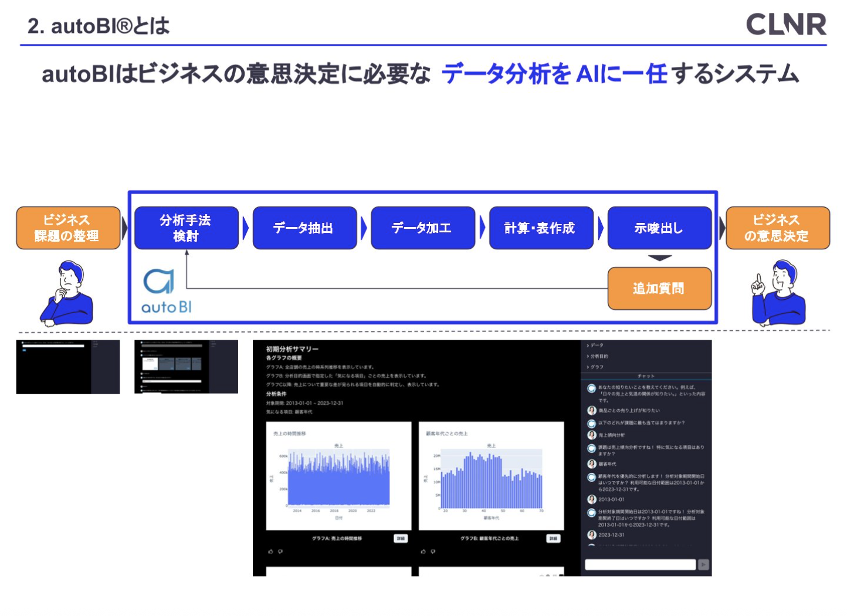847x616 pixels.
Task: Click bot avatar beside あなたの知りたいこと message
Action: coord(592,388)
